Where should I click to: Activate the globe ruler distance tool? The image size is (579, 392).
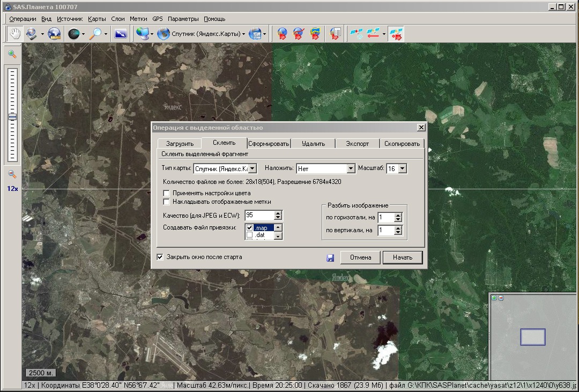point(54,34)
